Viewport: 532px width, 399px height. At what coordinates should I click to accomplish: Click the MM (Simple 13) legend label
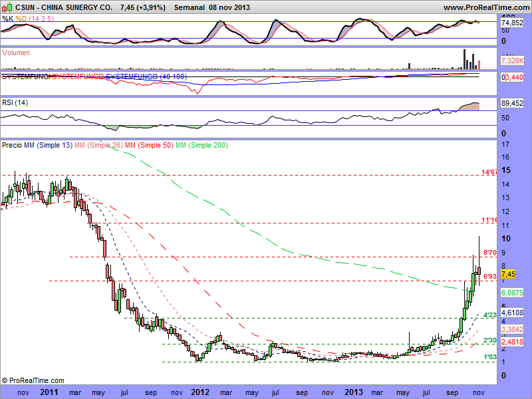coord(48,145)
